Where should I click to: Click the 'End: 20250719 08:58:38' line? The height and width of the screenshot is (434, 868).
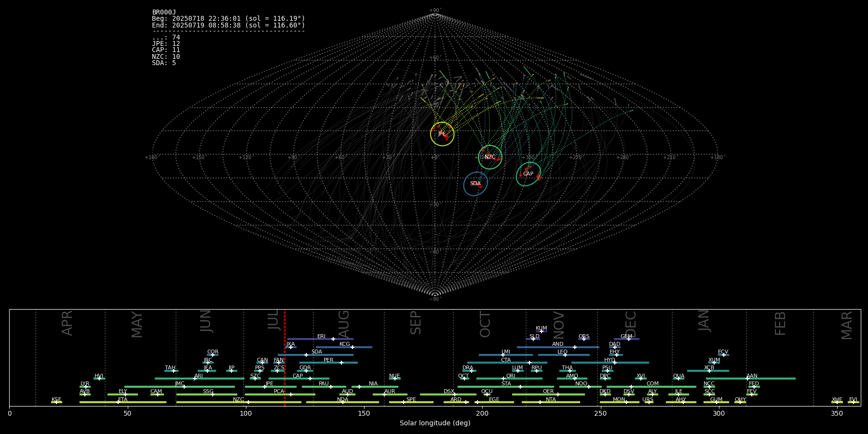click(x=229, y=25)
